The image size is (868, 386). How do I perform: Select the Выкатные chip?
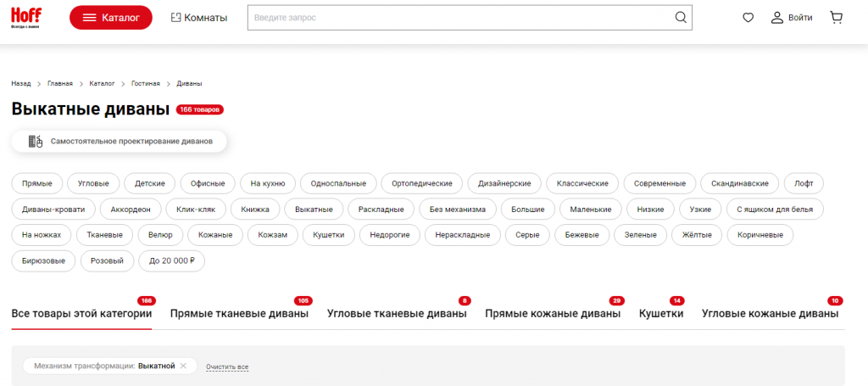click(x=314, y=210)
